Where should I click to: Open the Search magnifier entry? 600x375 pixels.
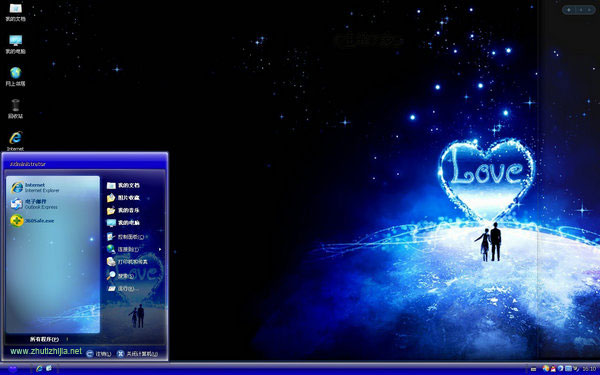[x=120, y=276]
